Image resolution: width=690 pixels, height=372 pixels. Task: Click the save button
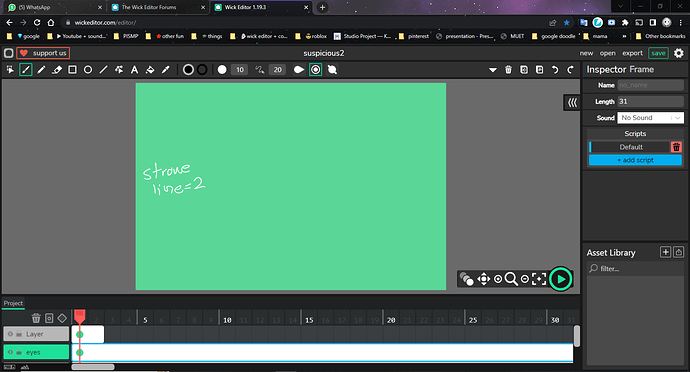[x=658, y=53]
